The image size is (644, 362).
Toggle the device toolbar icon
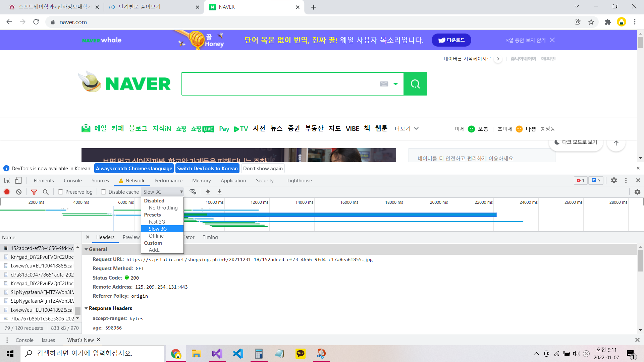18,180
